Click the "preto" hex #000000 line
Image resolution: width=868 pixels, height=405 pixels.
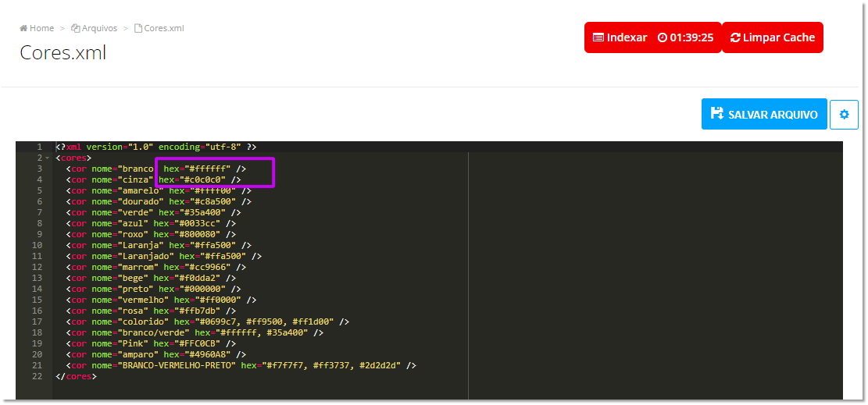(153, 289)
